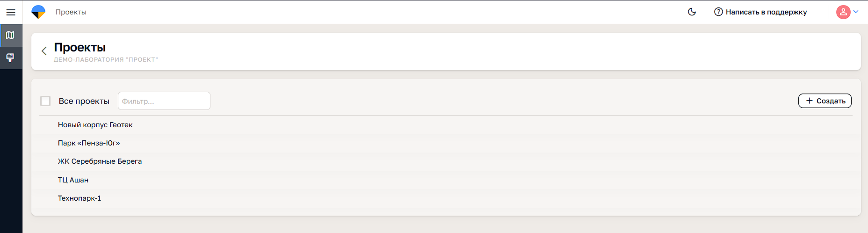
Task: Click the question mark help icon
Action: tap(718, 12)
